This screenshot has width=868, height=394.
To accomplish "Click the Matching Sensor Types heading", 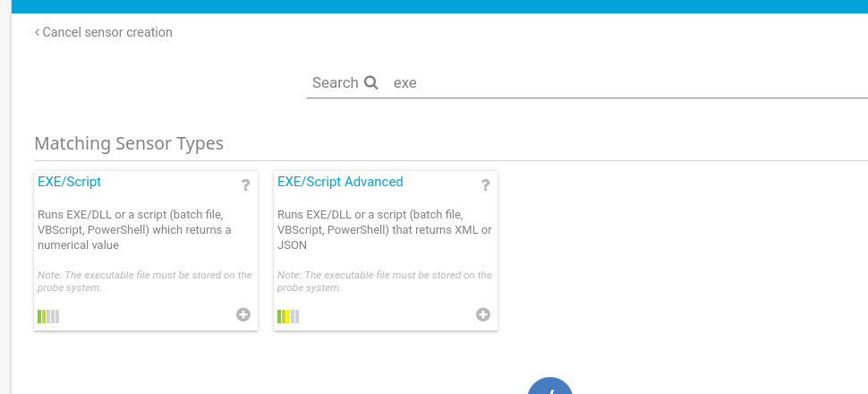I will [x=129, y=143].
